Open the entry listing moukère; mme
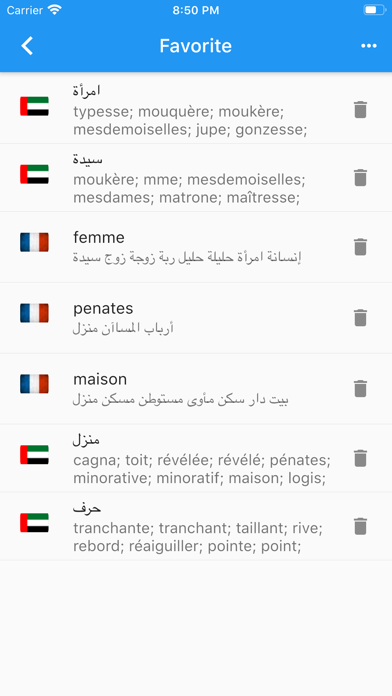392x696 pixels. (x=196, y=178)
